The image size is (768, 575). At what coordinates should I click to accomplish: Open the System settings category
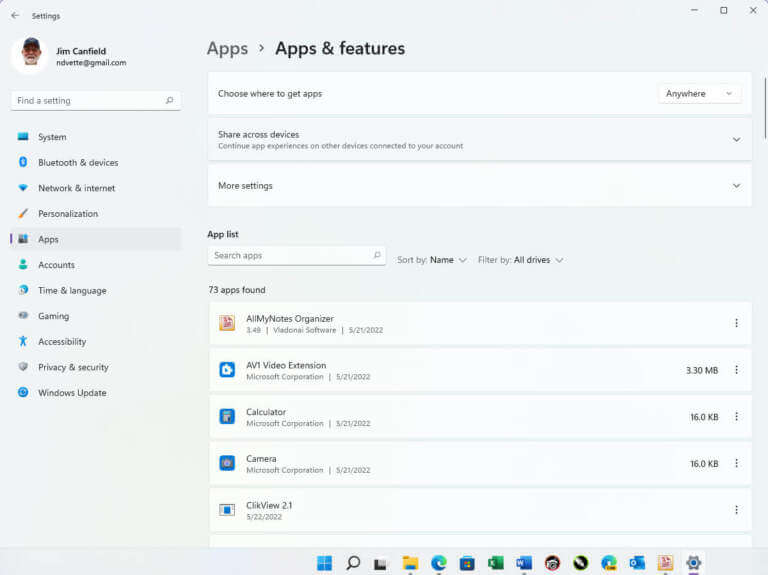pyautogui.click(x=96, y=137)
